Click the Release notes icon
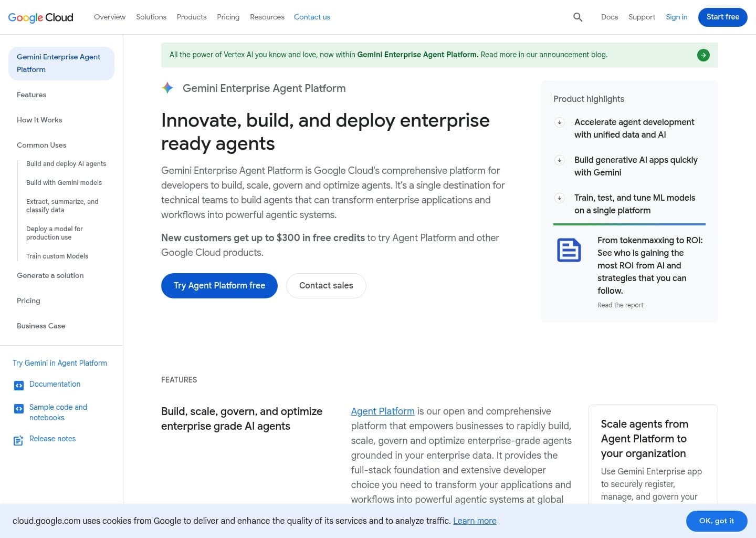 pos(18,440)
